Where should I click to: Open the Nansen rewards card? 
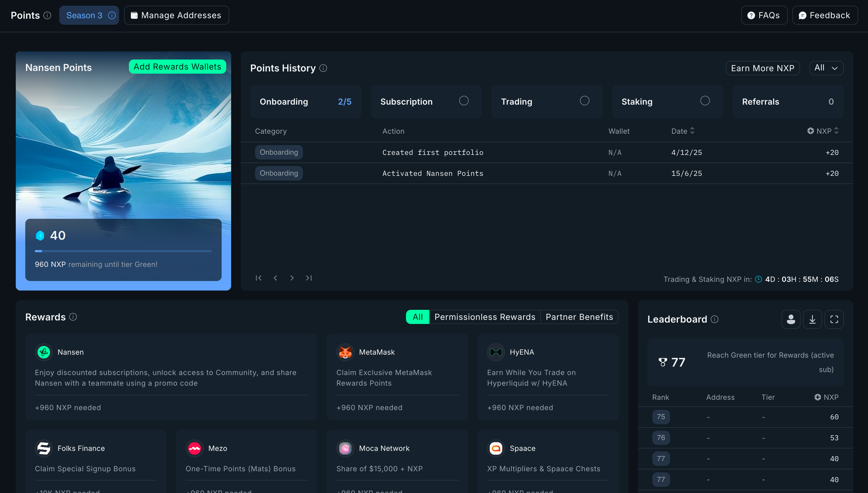point(171,376)
